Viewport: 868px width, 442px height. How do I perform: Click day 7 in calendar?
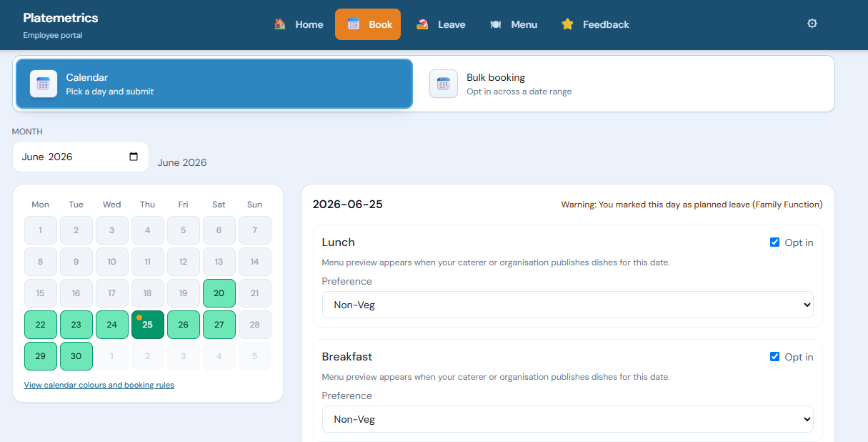[255, 230]
